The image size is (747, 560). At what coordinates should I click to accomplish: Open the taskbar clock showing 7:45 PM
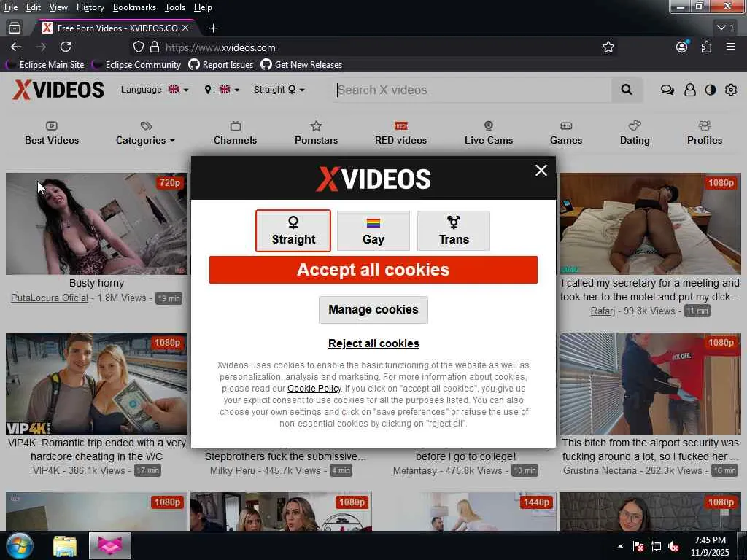coord(710,546)
